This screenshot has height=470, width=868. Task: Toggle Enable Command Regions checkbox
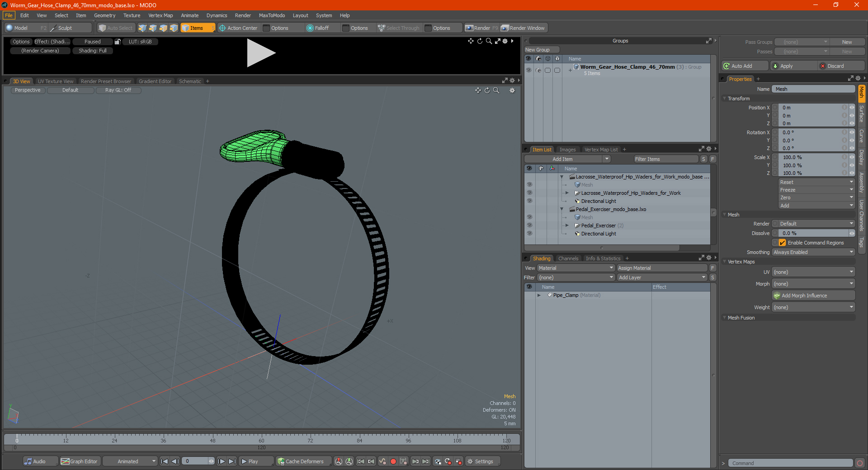(782, 243)
